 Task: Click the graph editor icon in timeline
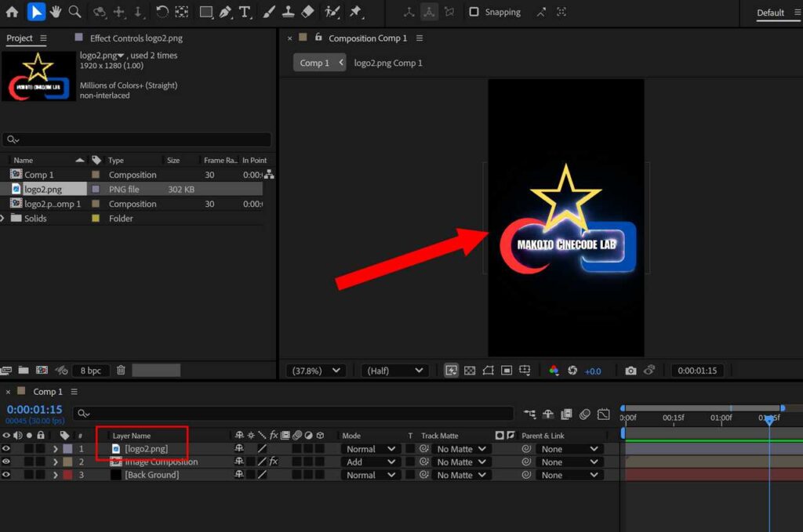(x=604, y=414)
